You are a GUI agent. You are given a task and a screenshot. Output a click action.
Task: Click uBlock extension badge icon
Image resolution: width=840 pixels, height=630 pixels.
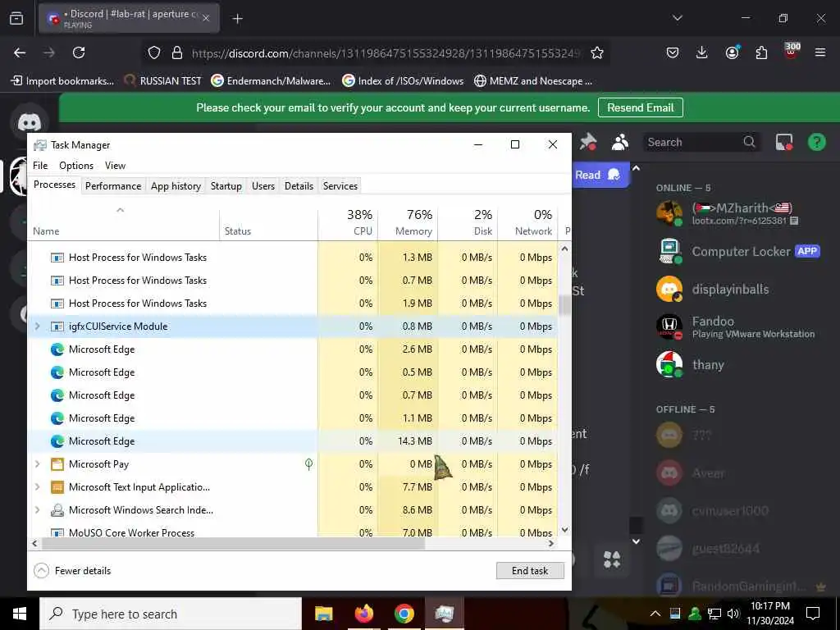[792, 51]
